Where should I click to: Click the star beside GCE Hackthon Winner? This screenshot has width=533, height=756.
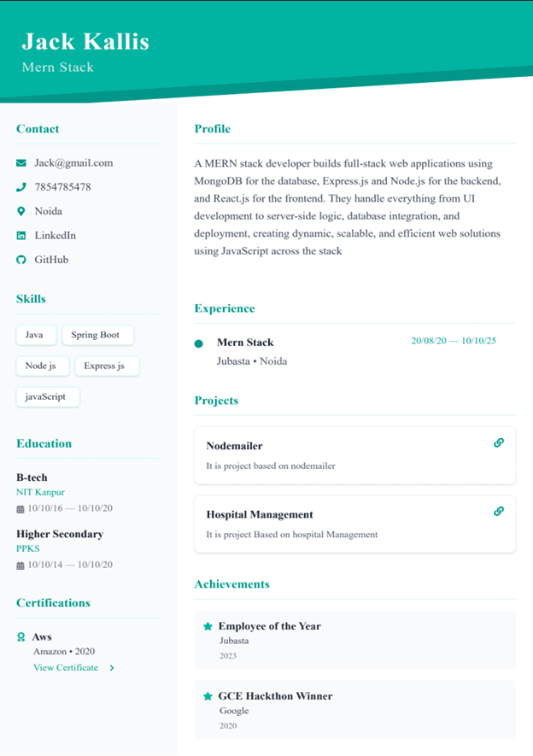coord(208,696)
